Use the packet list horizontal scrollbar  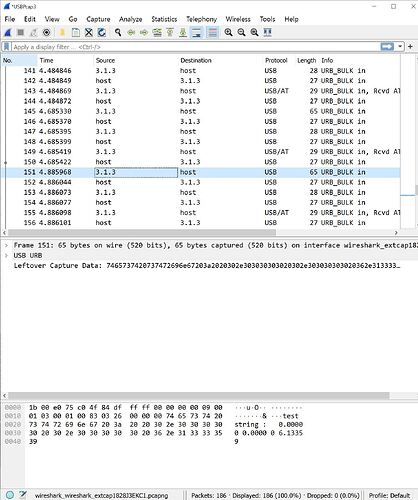coord(142,232)
